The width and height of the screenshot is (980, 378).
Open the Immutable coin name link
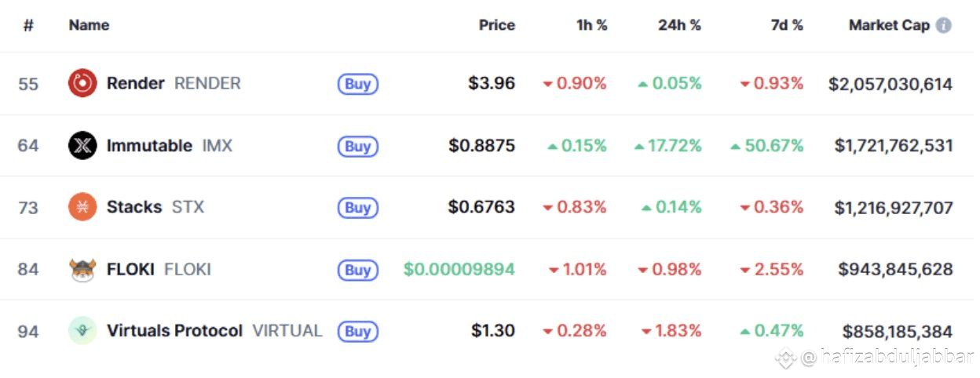coord(149,146)
